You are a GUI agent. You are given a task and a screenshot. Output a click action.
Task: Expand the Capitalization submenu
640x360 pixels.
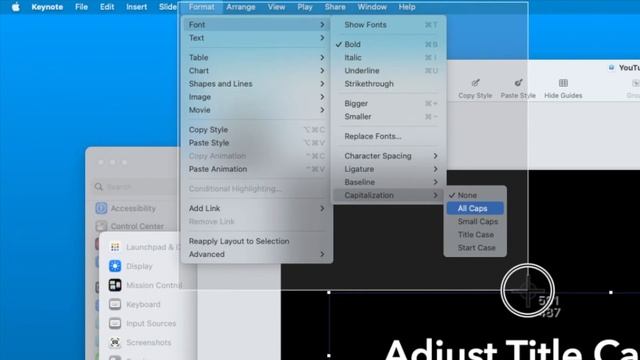388,195
